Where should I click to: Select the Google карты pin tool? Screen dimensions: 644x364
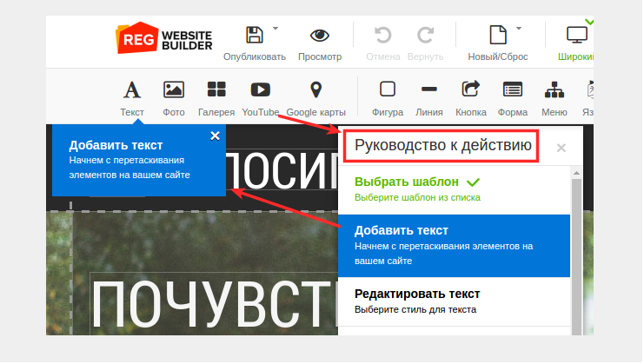tap(315, 98)
